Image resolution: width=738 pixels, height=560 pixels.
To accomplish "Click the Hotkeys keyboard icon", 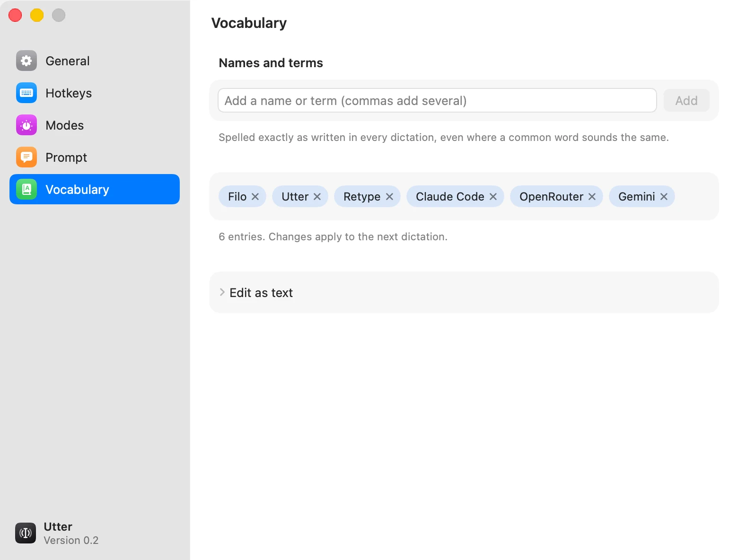I will coord(26,93).
